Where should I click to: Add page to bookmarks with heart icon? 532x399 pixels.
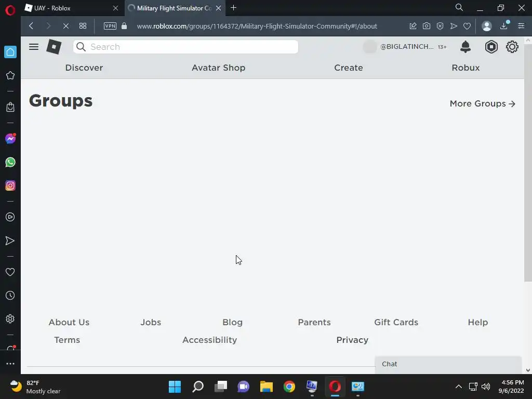coord(467,26)
